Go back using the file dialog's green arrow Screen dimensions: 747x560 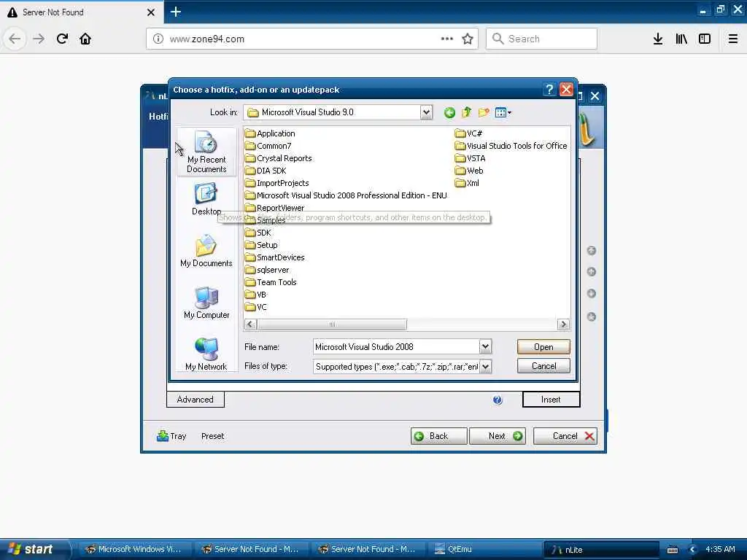449,113
